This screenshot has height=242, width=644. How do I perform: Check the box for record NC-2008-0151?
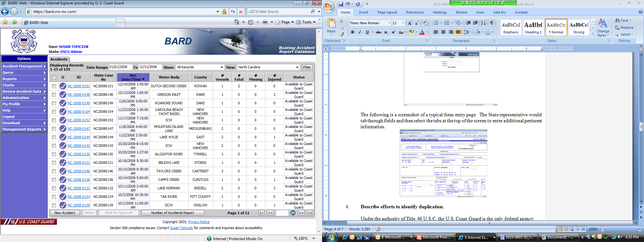(54, 86)
